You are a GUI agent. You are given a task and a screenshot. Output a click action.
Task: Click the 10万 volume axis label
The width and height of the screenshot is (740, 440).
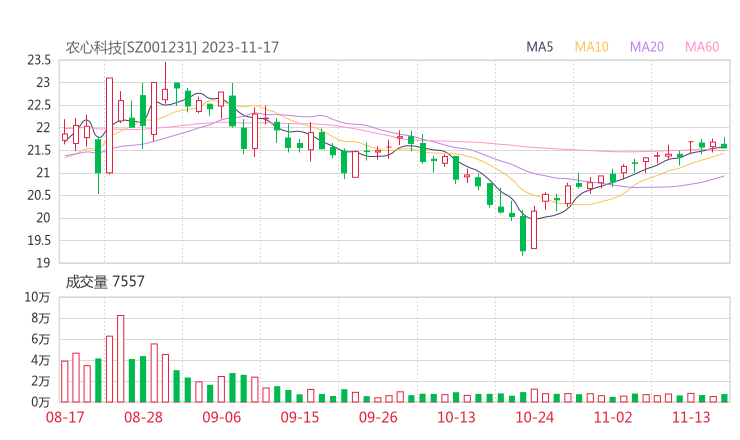tap(37, 297)
